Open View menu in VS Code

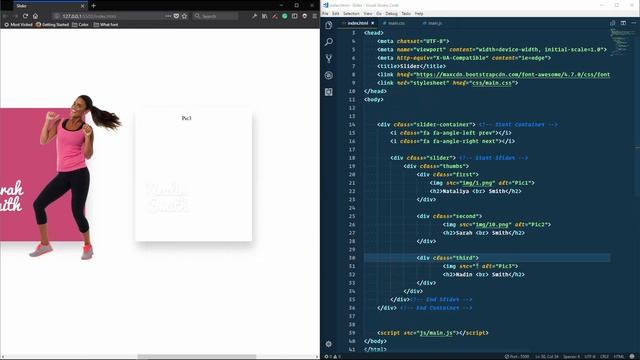[368, 13]
